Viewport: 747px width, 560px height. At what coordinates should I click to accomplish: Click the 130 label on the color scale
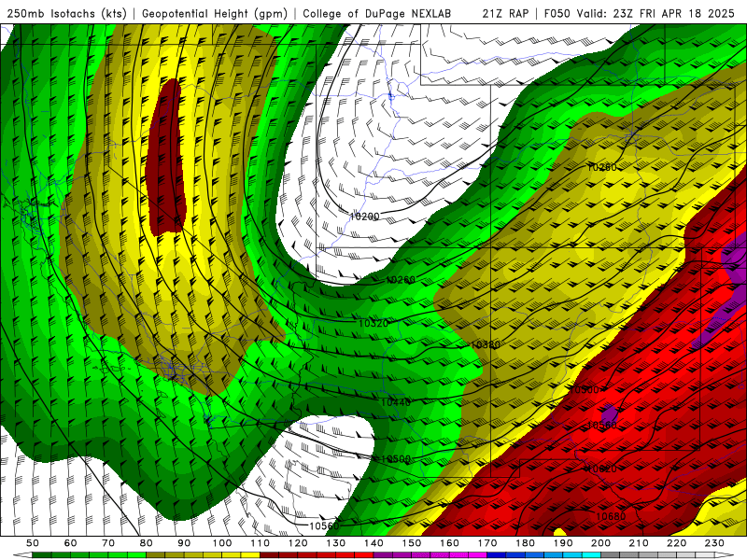pyautogui.click(x=336, y=543)
